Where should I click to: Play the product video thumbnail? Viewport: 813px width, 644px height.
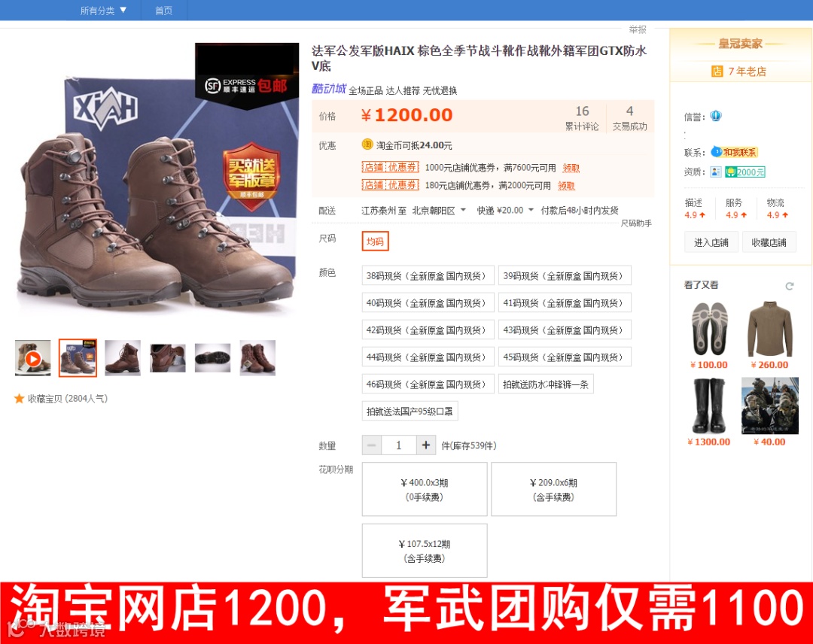click(x=33, y=358)
